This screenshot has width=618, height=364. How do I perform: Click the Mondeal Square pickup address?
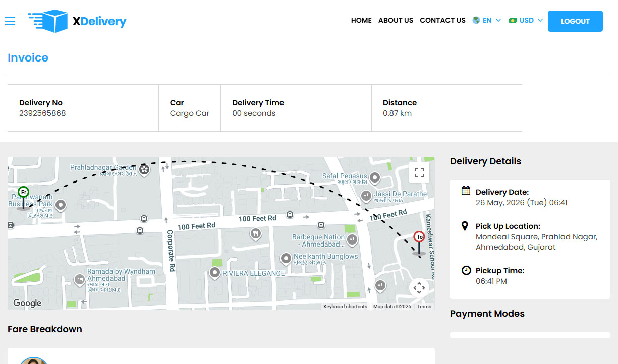tap(536, 242)
